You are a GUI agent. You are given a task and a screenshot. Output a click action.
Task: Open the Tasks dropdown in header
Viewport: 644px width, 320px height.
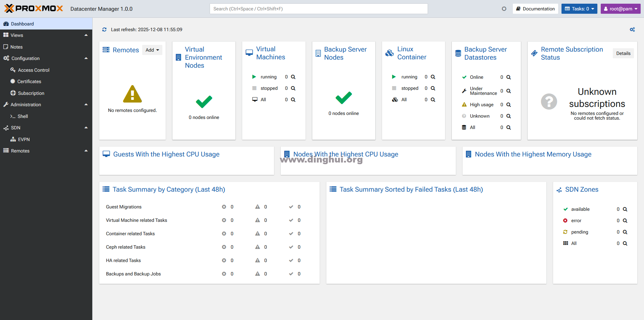(579, 9)
